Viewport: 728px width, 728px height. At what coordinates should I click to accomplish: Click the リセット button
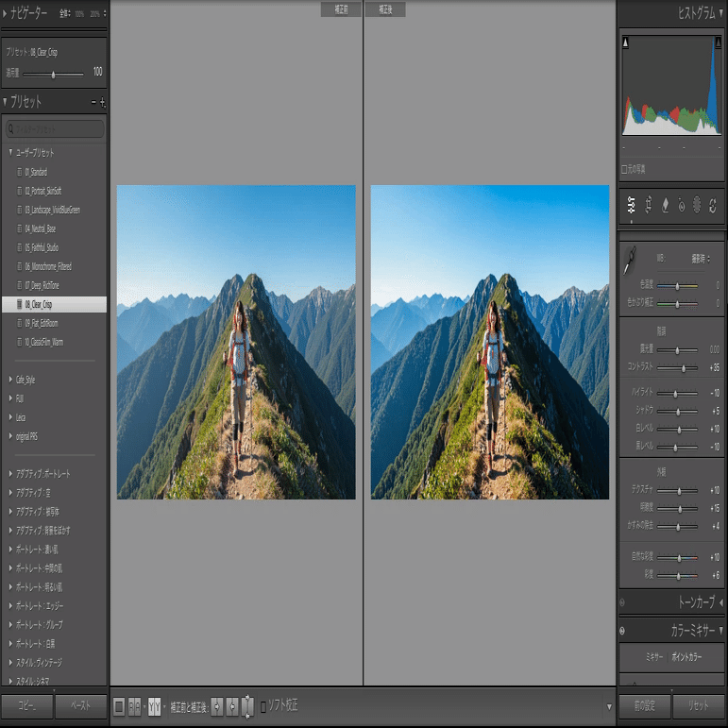click(699, 706)
